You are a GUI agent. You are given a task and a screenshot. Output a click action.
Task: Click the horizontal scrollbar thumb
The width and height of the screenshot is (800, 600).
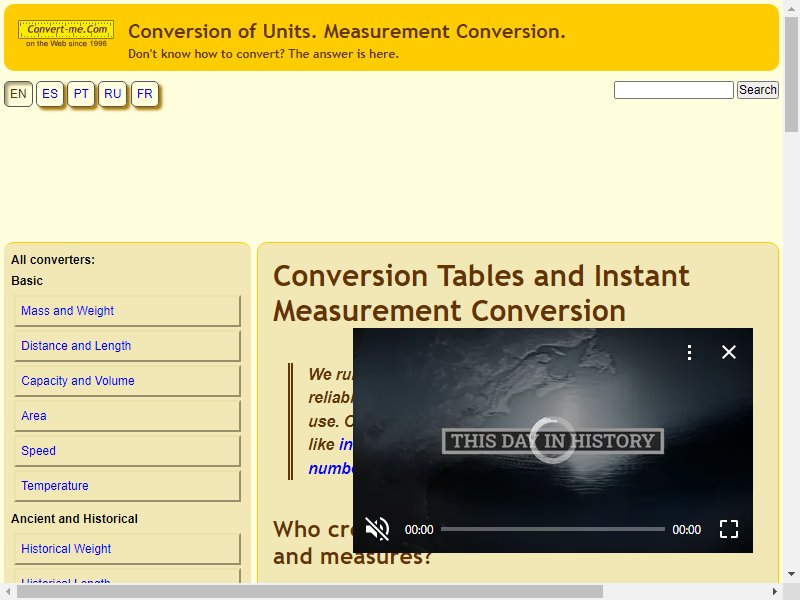[x=310, y=592]
